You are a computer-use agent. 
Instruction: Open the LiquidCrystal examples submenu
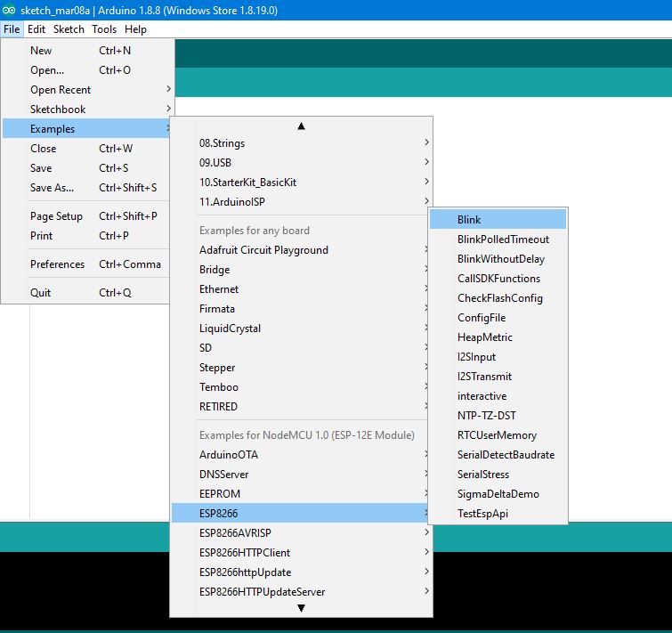point(301,329)
